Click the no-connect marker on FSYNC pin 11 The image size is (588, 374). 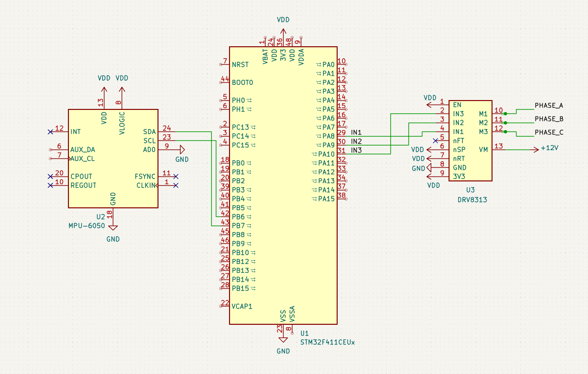click(x=176, y=177)
